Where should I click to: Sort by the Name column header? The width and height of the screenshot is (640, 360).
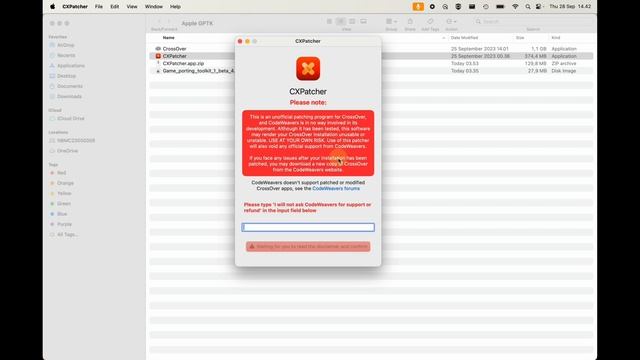click(x=169, y=38)
